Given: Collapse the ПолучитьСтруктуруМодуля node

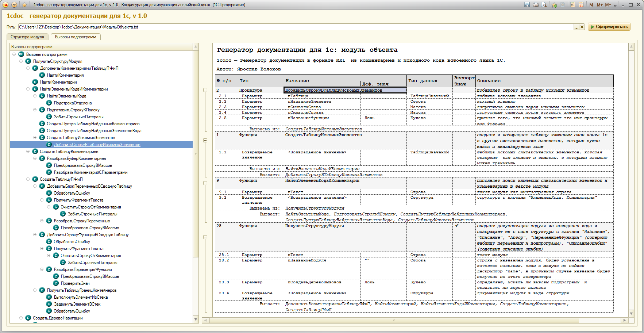Looking at the screenshot, I should [21, 61].
